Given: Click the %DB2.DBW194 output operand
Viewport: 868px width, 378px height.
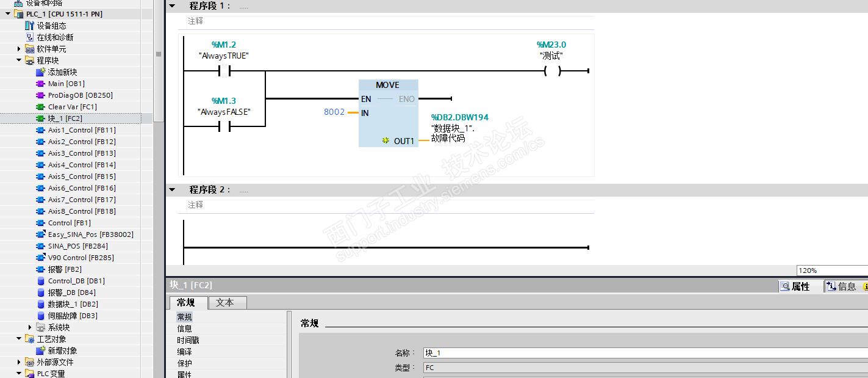Looking at the screenshot, I should point(460,117).
